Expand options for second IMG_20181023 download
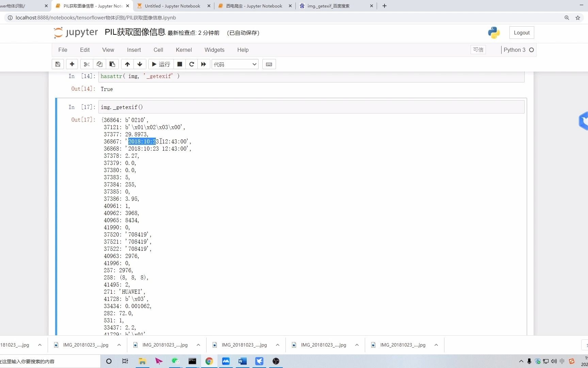Screen dimensions: 588x368 119,345
